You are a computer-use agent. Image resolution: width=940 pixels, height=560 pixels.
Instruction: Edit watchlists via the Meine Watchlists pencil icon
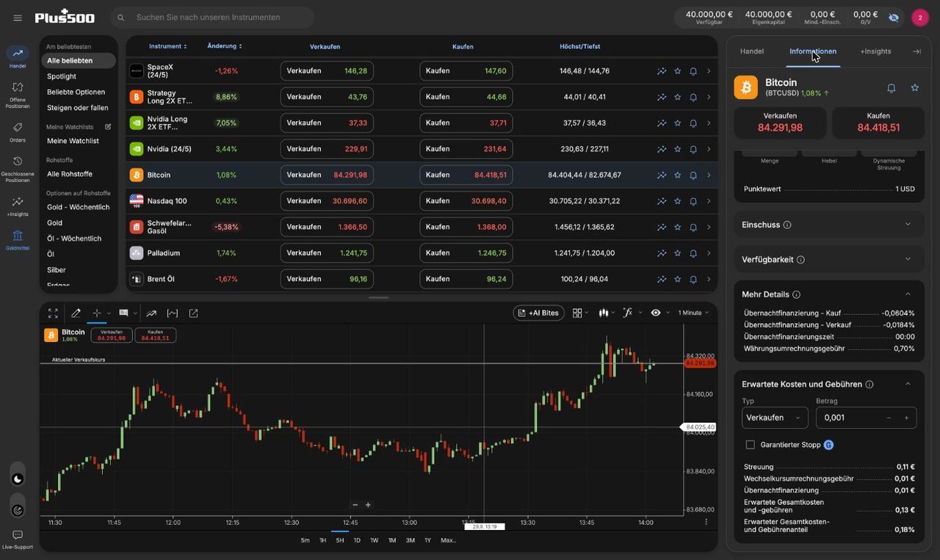tap(108, 127)
